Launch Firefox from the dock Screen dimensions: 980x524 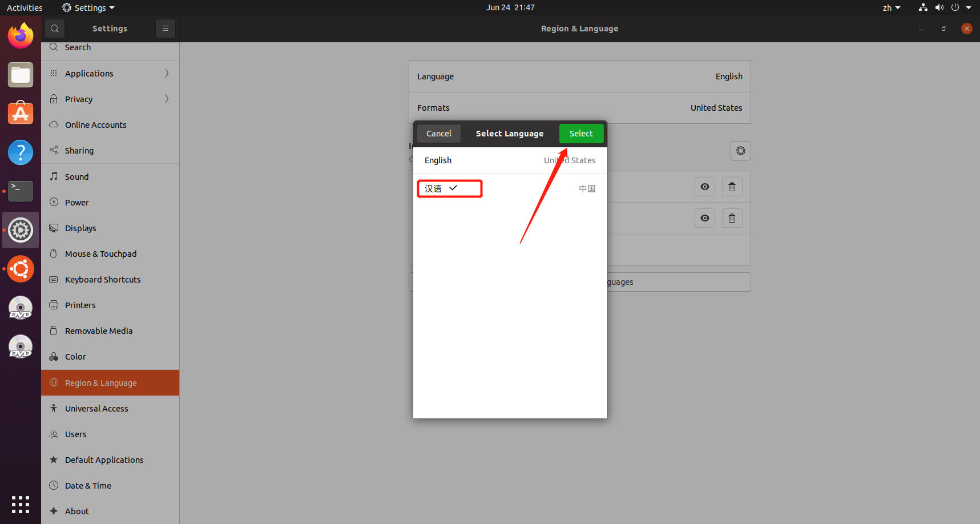click(21, 36)
